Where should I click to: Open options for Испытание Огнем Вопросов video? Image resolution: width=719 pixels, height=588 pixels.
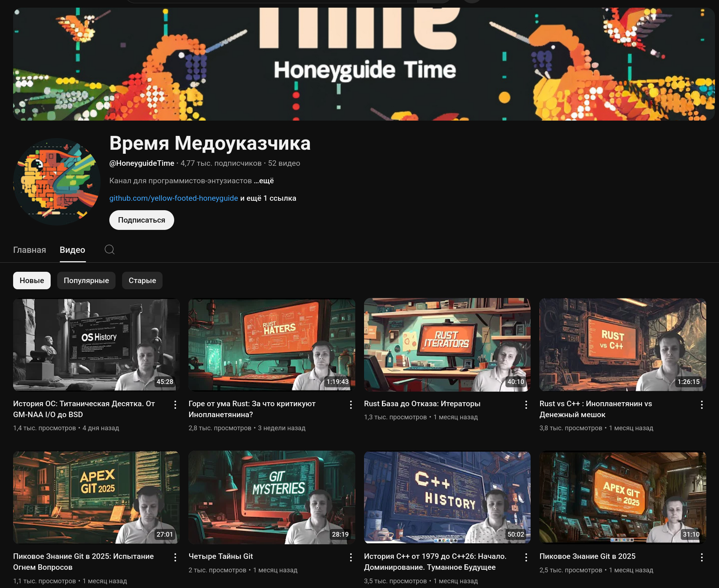175,557
